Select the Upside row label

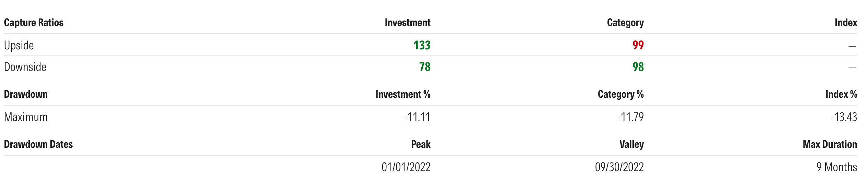click(x=19, y=45)
